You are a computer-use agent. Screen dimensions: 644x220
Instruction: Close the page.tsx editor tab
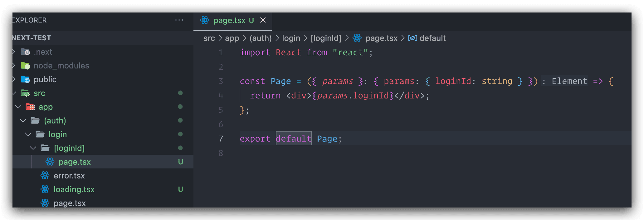tap(263, 20)
